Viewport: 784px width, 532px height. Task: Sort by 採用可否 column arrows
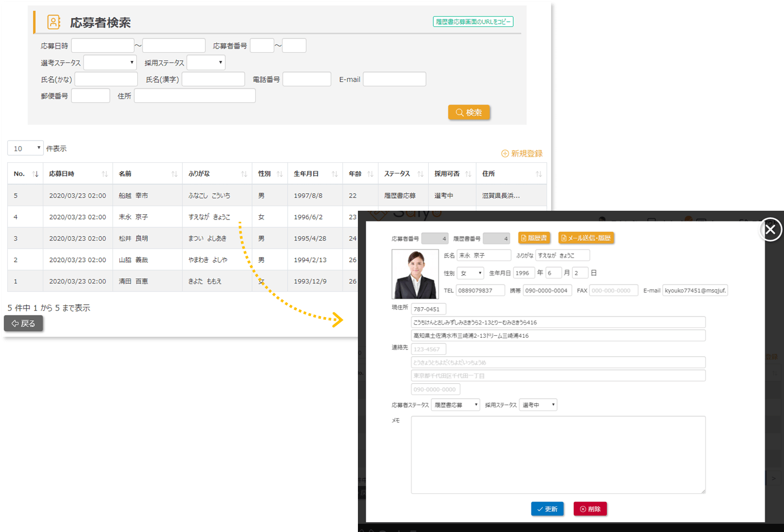[x=468, y=174]
